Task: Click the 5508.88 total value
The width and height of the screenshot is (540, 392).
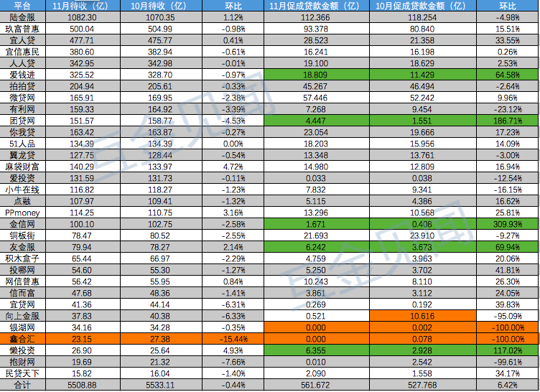Action: click(83, 385)
